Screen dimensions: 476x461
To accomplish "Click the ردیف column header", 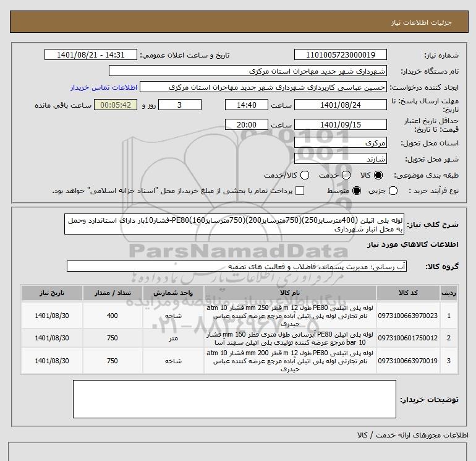I will coord(449,293).
